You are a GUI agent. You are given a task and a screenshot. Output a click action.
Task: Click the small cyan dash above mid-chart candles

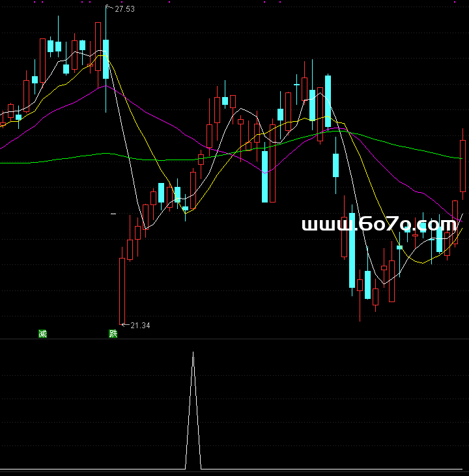297,85
